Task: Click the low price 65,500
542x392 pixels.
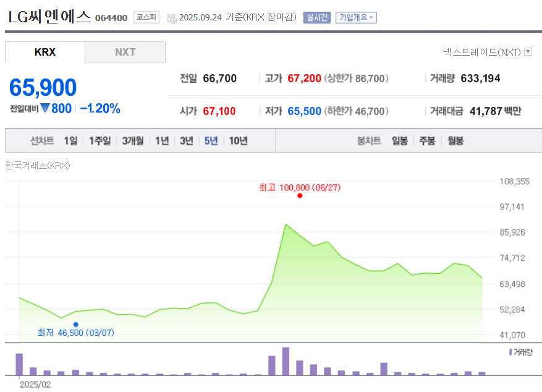Action: tap(304, 111)
